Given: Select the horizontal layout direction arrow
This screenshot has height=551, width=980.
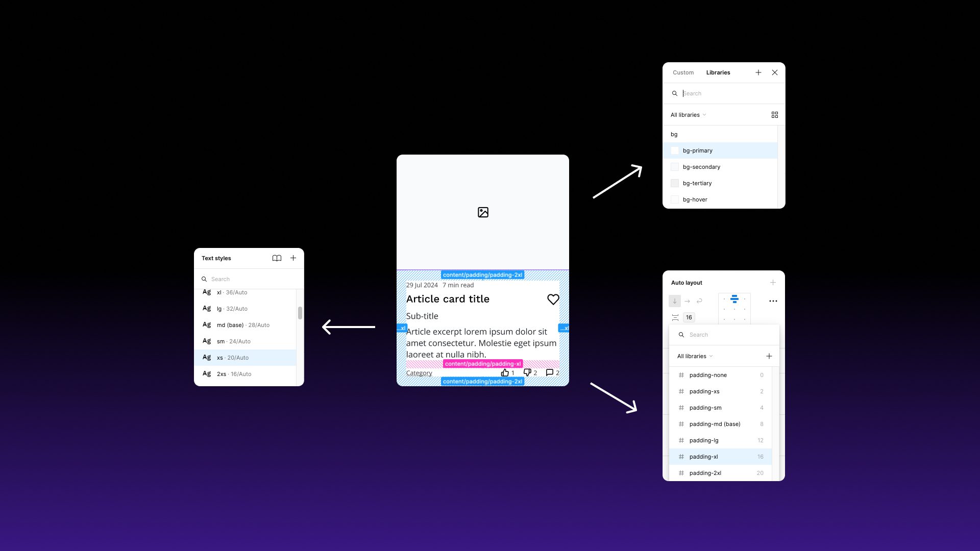Looking at the screenshot, I should pyautogui.click(x=687, y=301).
